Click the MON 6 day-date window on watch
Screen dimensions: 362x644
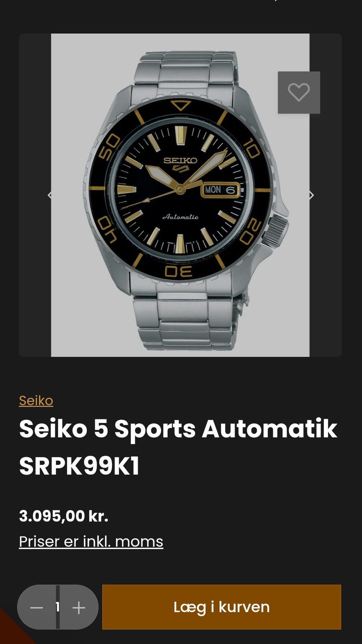[x=220, y=190]
